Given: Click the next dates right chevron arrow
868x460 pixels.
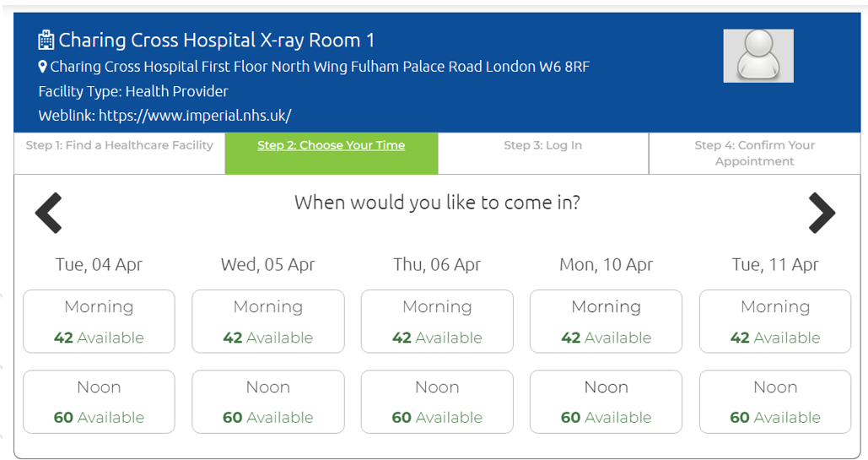Looking at the screenshot, I should point(822,213).
